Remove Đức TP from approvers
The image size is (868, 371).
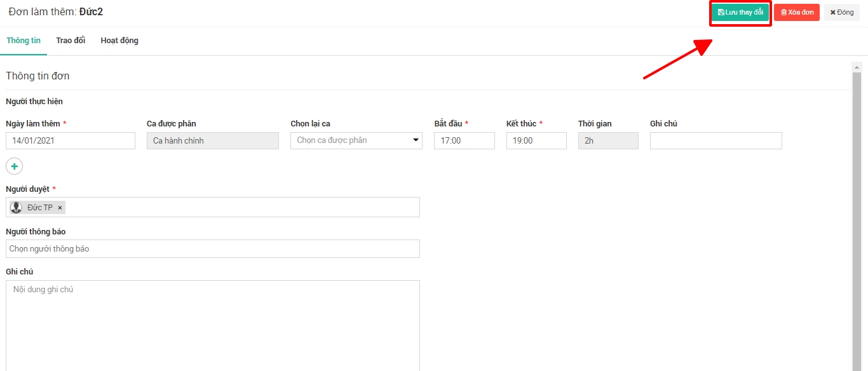coord(60,208)
